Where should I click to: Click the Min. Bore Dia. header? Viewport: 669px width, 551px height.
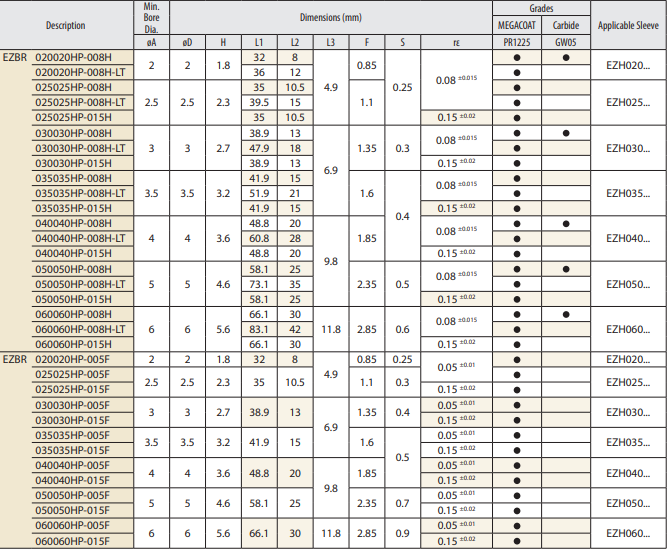coord(151,18)
